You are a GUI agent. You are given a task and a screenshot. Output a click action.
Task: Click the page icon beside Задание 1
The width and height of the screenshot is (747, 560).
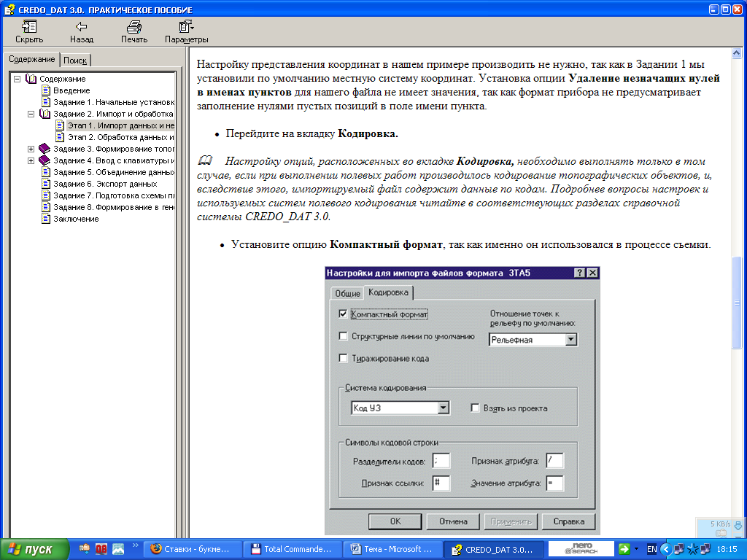[46, 102]
